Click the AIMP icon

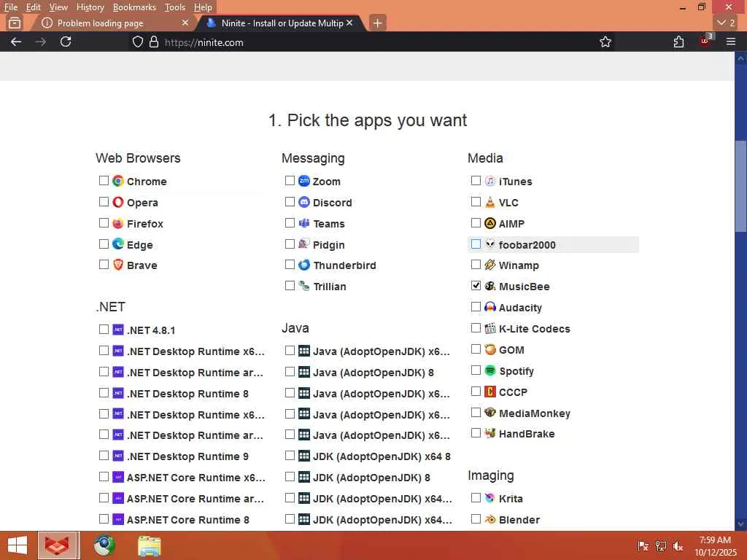pos(489,223)
